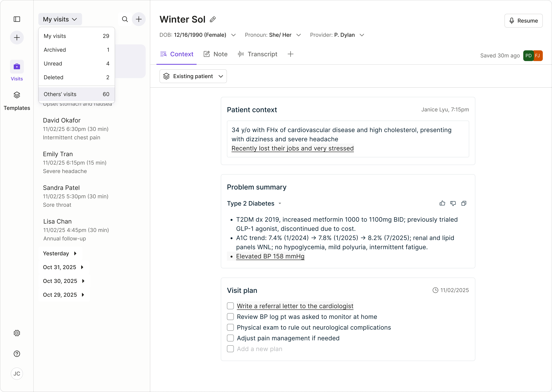Check Review BP log task
This screenshot has height=392, width=552.
coord(230,316)
